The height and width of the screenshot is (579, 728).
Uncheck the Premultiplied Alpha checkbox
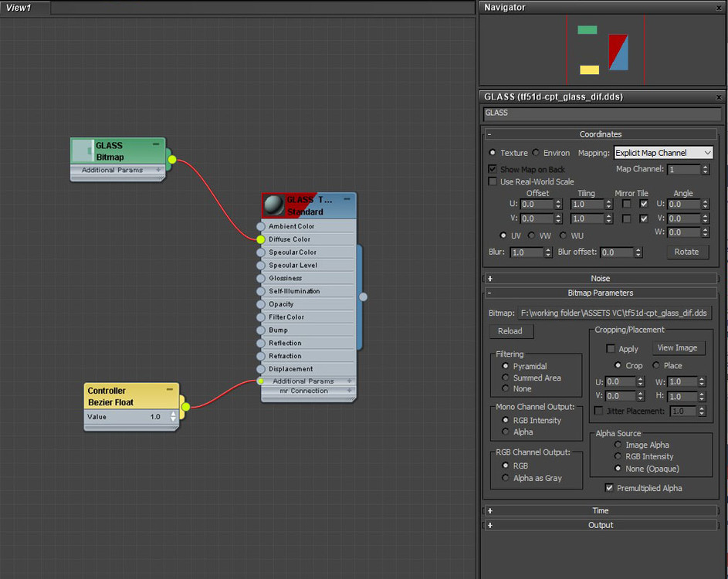[610, 488]
